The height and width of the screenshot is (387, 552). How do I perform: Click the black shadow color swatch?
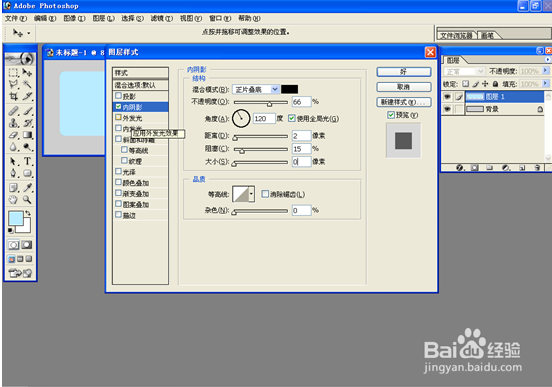click(289, 89)
